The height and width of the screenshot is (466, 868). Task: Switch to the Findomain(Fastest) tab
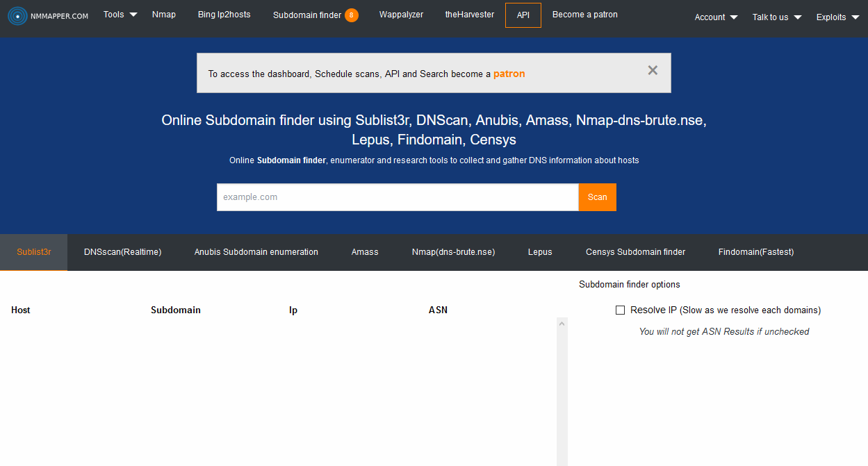coord(756,252)
